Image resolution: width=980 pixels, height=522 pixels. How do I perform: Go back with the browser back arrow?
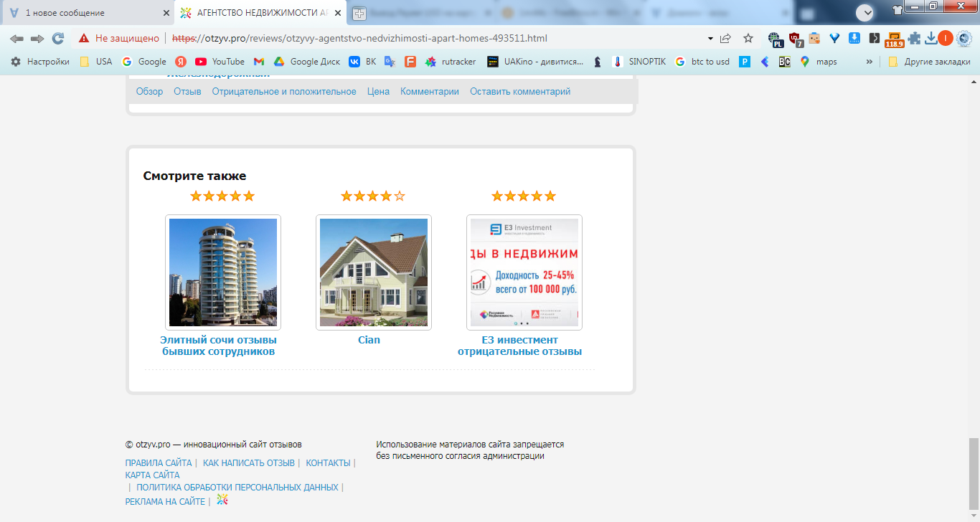tap(17, 38)
